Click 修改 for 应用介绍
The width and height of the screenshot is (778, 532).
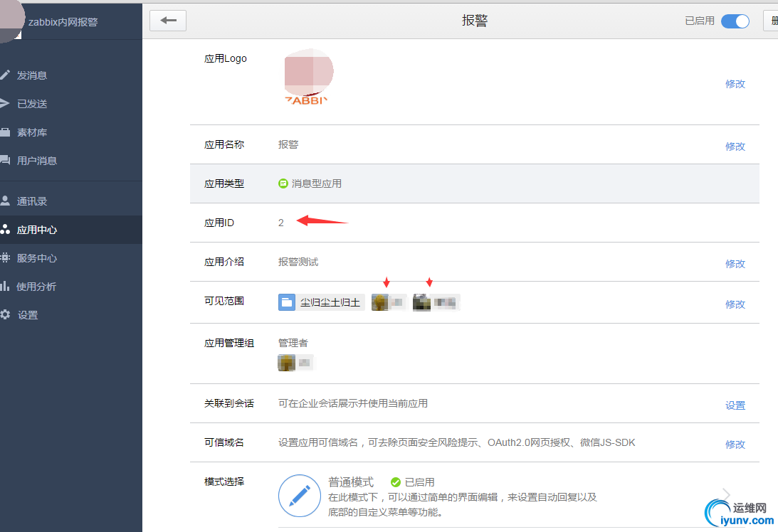tap(735, 264)
